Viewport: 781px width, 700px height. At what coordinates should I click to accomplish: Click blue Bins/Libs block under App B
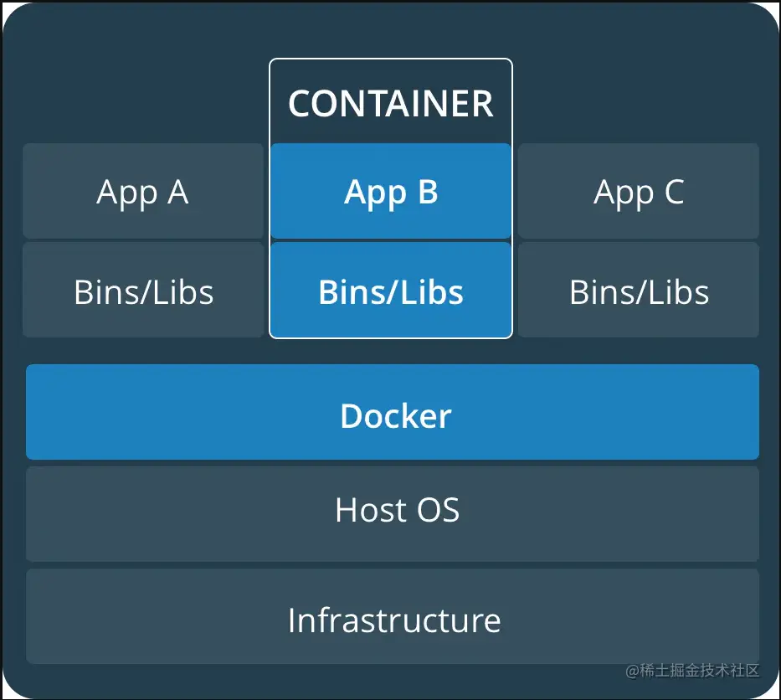coord(391,290)
